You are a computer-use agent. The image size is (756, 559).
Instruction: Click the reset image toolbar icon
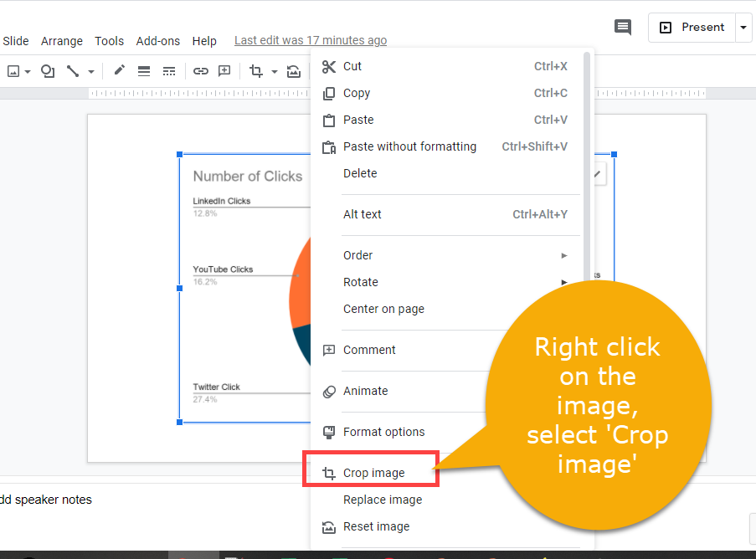click(x=294, y=71)
